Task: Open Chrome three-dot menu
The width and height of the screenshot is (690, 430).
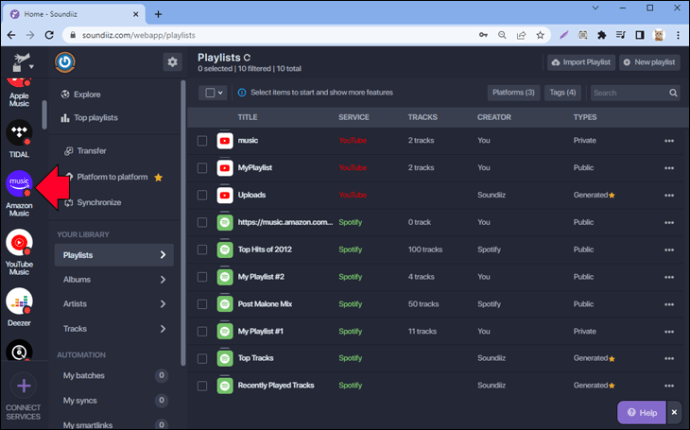Action: point(678,35)
